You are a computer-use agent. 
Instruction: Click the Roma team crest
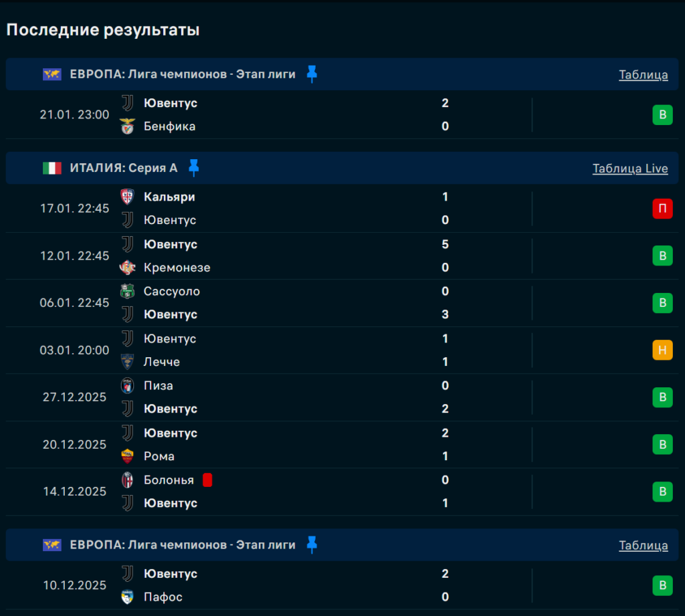pos(127,456)
